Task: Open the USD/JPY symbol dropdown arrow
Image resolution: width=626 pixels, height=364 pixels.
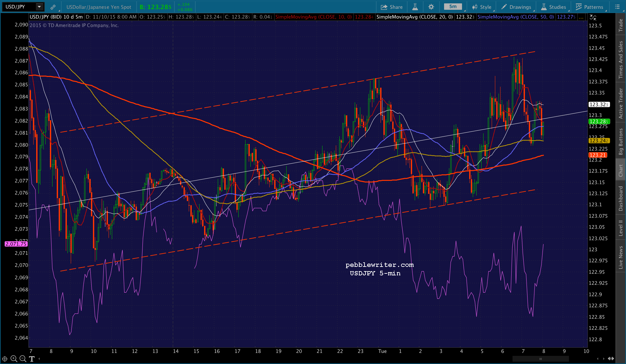Action: tap(39, 7)
